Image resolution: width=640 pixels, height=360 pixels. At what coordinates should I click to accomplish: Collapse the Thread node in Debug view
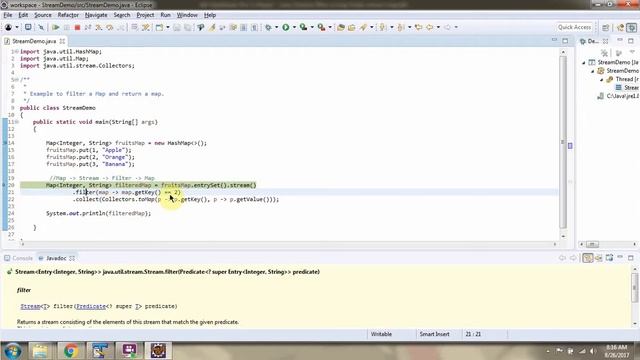[602, 79]
